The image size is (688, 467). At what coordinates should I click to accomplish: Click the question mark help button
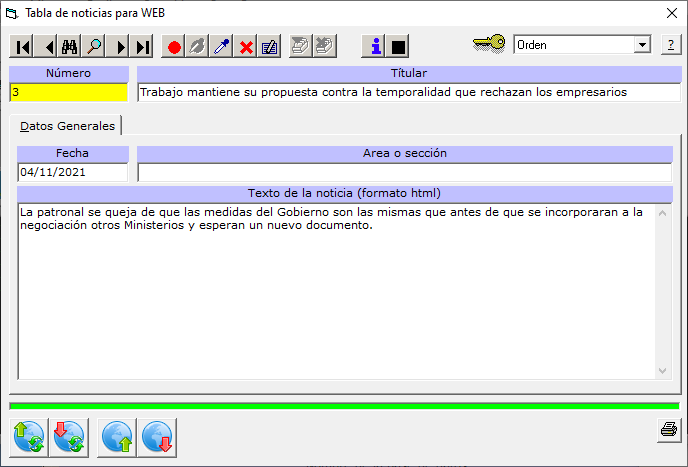point(669,45)
